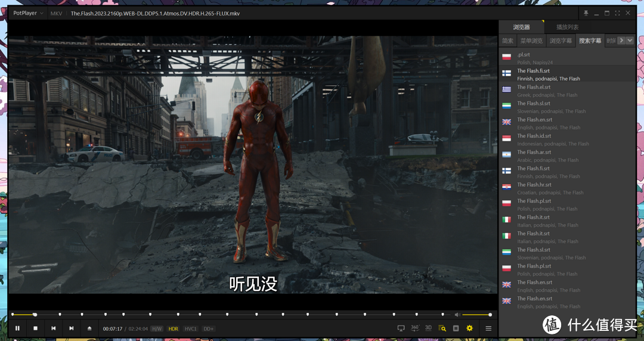Image resolution: width=644 pixels, height=341 pixels.
Task: Click the 00:07:17 elapsed time display
Action: coord(113,328)
